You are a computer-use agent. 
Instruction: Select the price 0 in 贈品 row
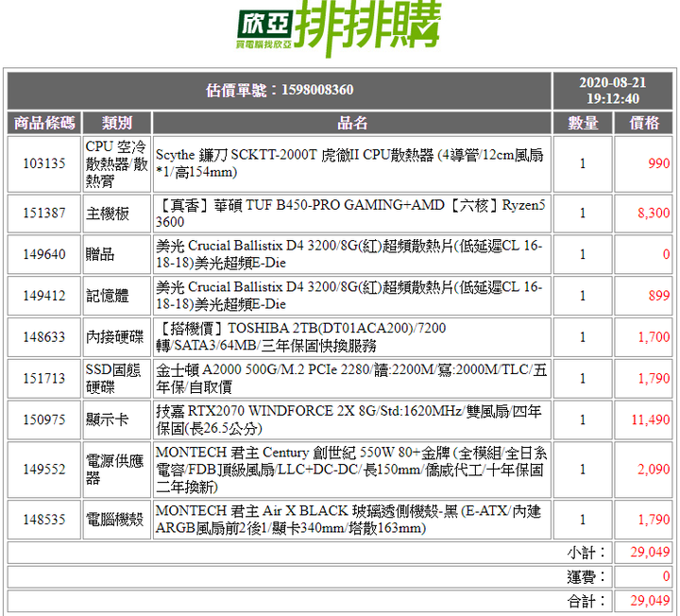click(643, 254)
